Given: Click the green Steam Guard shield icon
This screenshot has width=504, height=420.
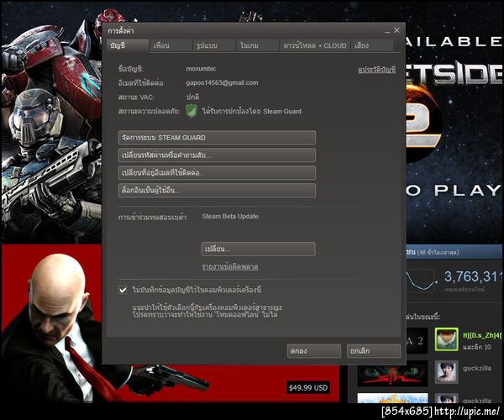Looking at the screenshot, I should coord(192,111).
